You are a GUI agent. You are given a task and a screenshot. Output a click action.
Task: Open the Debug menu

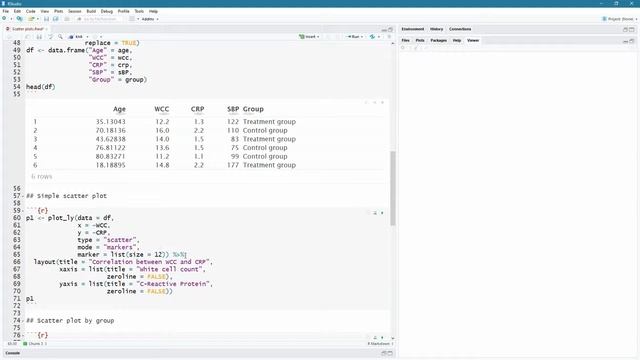[x=107, y=11]
